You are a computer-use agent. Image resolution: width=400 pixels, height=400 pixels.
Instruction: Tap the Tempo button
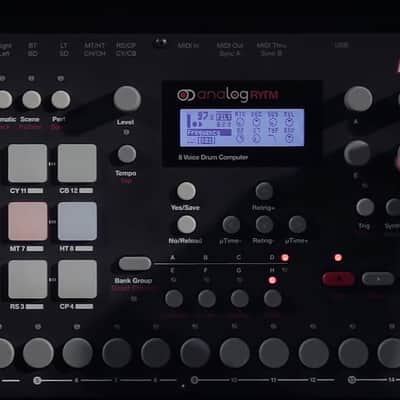127,154
